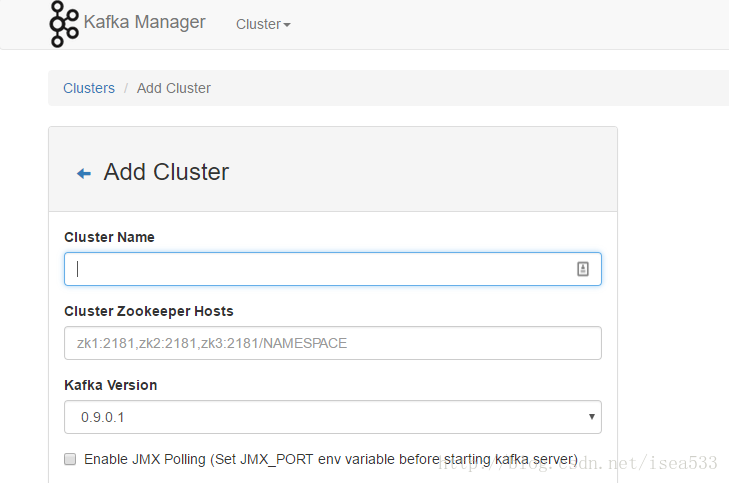
Task: Click the Cluster Name label
Action: [109, 237]
